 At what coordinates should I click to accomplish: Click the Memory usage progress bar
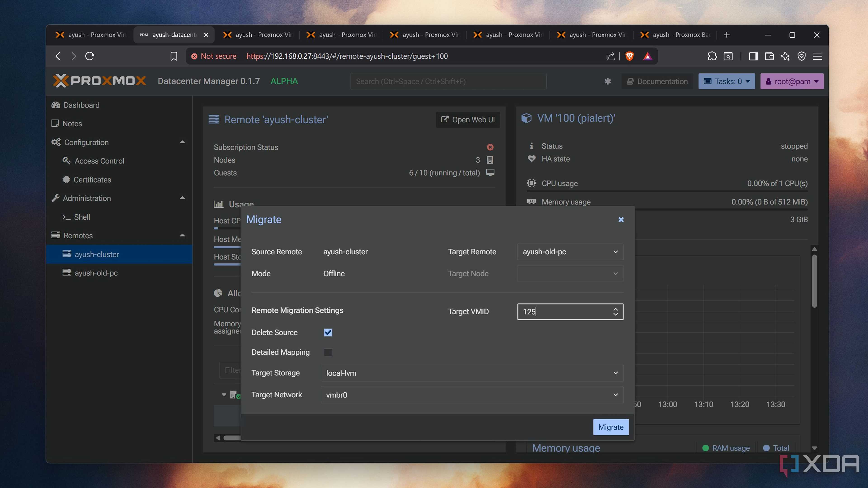point(667,209)
